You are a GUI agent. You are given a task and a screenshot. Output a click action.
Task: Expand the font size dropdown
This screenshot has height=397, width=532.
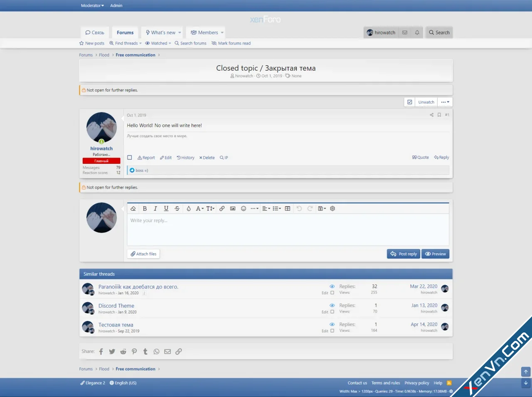[x=210, y=208]
